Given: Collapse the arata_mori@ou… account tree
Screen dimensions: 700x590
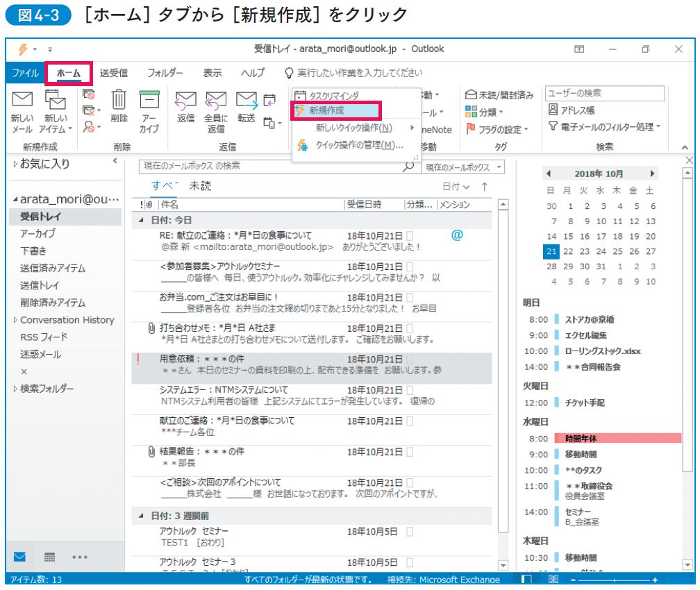Looking at the screenshot, I should click(15, 199).
